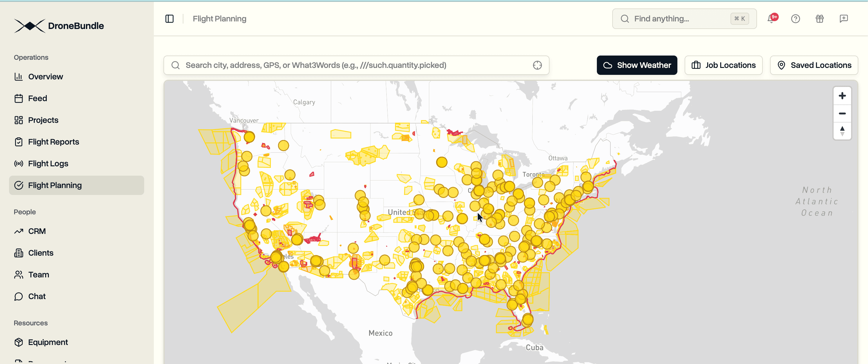Image resolution: width=868 pixels, height=364 pixels.
Task: Click the gift icon for promotions
Action: 819,18
